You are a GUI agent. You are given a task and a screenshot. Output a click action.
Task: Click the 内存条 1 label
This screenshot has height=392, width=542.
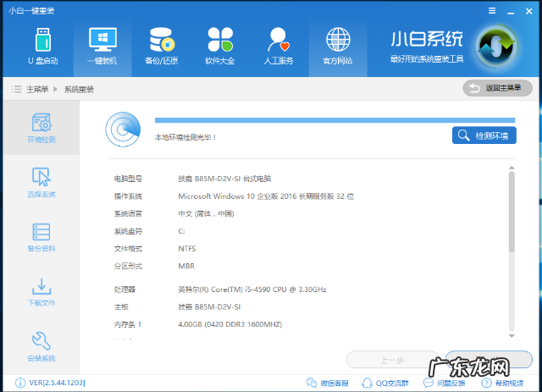tap(128, 324)
